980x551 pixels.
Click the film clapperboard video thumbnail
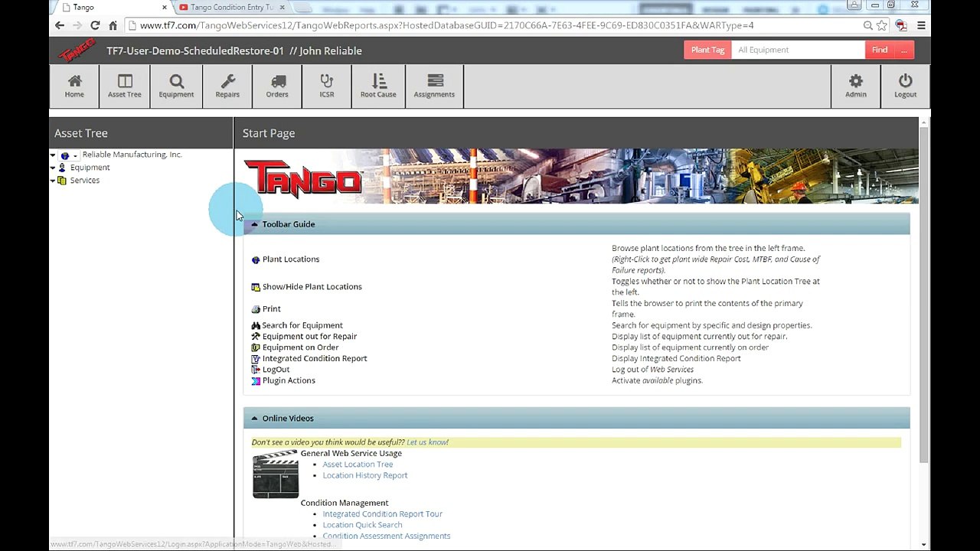coord(276,474)
